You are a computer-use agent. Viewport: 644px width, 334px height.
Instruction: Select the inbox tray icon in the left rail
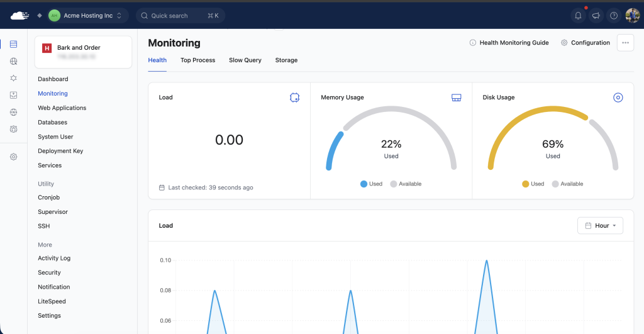tap(14, 95)
